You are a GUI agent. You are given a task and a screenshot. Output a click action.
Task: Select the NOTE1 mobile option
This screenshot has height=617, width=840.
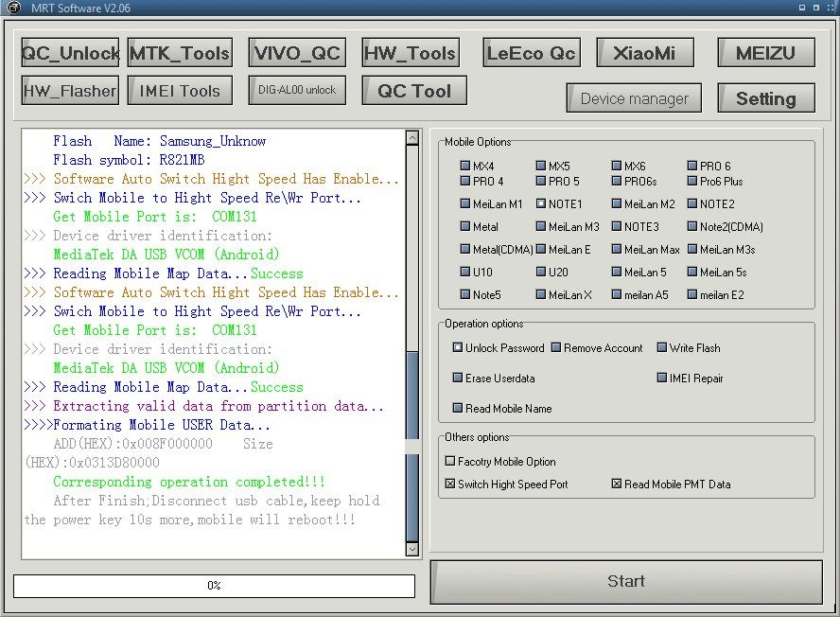pos(541,203)
